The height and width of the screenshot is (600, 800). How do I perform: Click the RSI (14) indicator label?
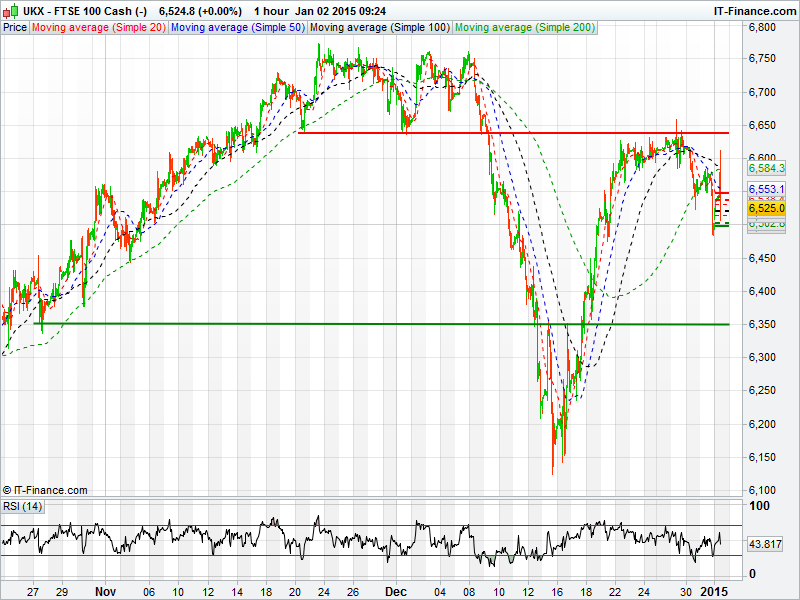point(23,507)
